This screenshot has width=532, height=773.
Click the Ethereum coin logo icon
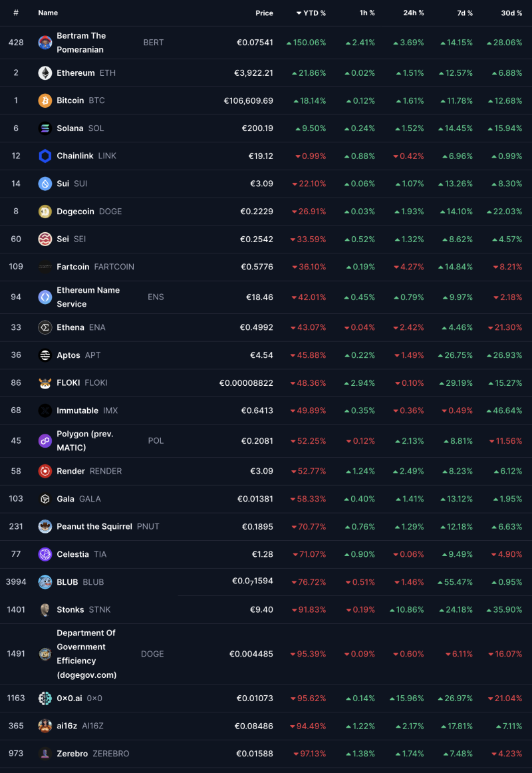click(x=45, y=73)
